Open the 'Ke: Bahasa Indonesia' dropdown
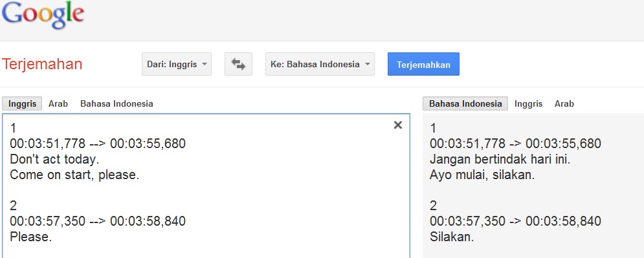Viewport: 644px width, 258px height. 320,64
